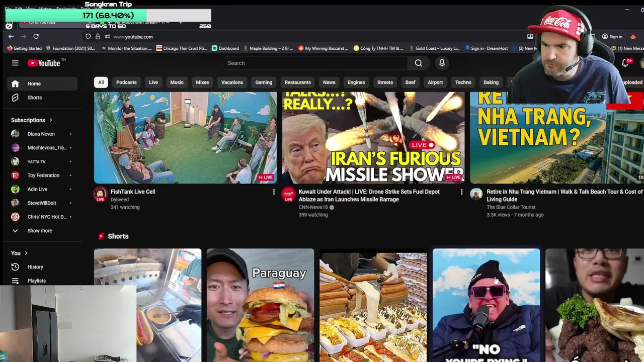Open Chris' NYC Hot D... subscription

coord(42,217)
